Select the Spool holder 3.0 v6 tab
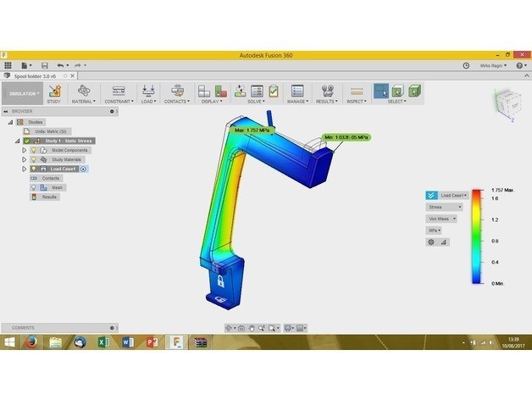532x400 pixels. pos(35,76)
